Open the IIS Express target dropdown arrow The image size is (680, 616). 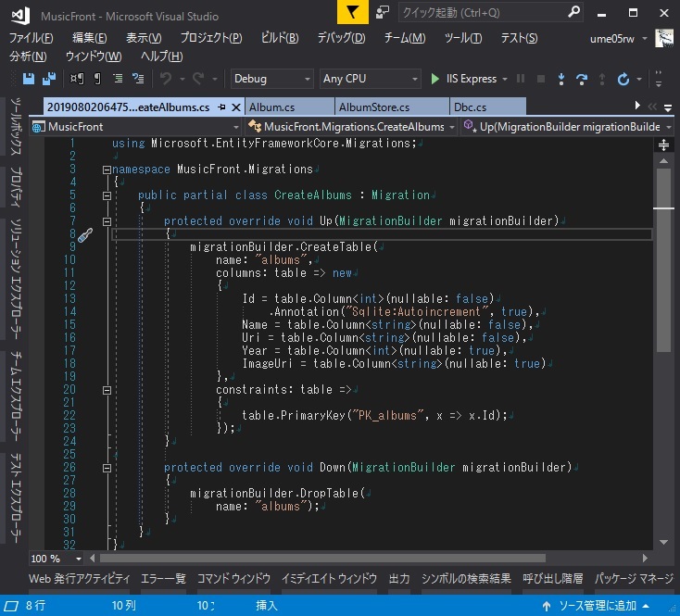pyautogui.click(x=505, y=79)
